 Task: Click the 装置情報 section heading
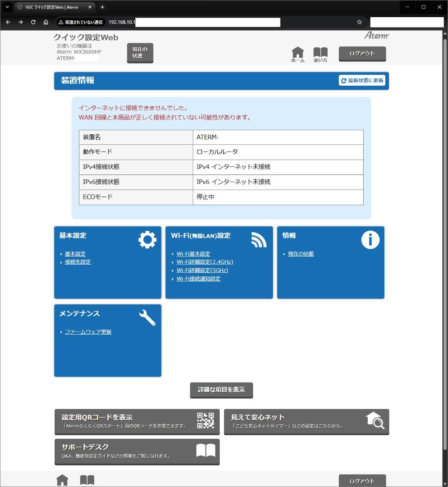pyautogui.click(x=78, y=80)
